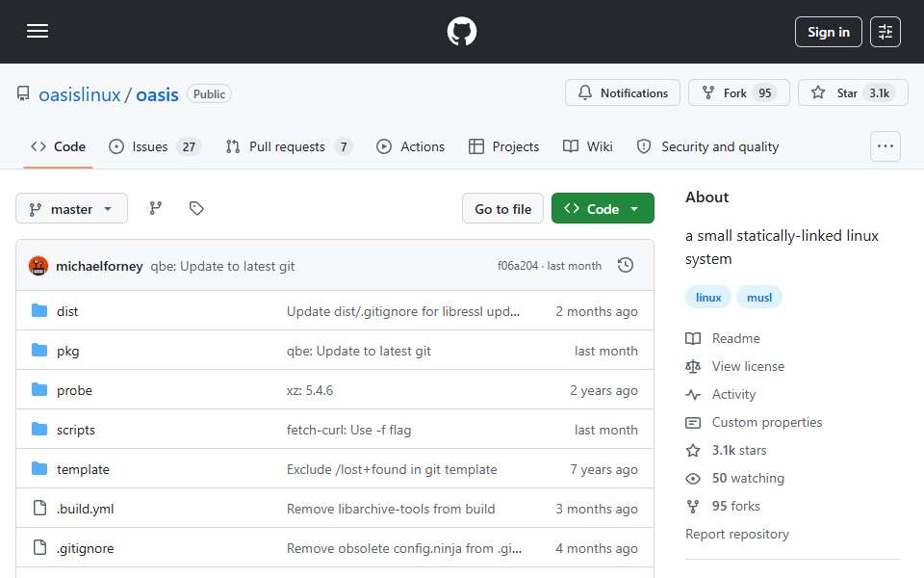Open the View license link

click(734, 366)
